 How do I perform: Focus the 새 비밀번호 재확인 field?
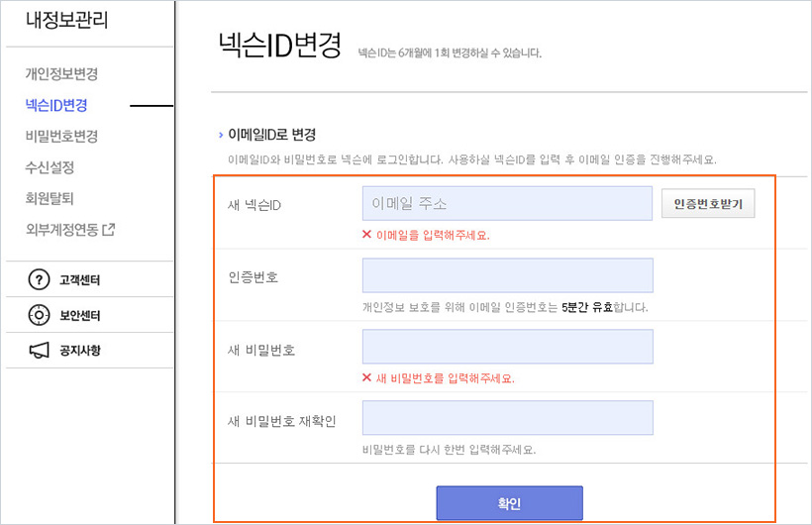click(x=507, y=418)
